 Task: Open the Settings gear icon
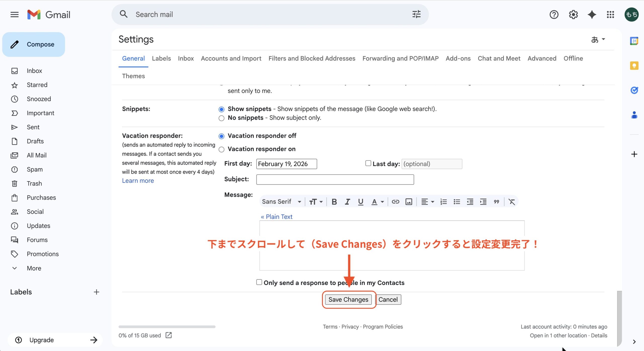(x=573, y=14)
